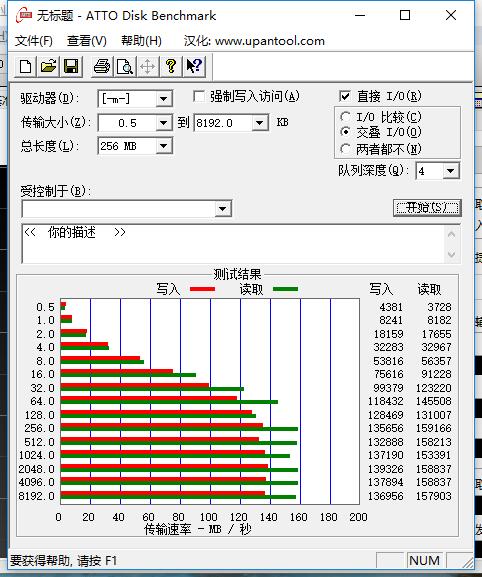Click the description box scroll down arrow
The image size is (482, 577).
coord(452,254)
